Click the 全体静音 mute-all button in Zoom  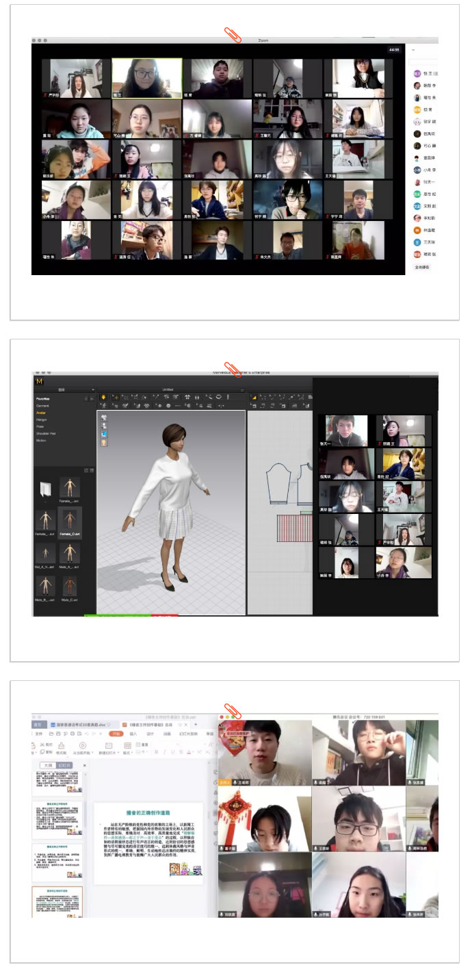click(422, 268)
